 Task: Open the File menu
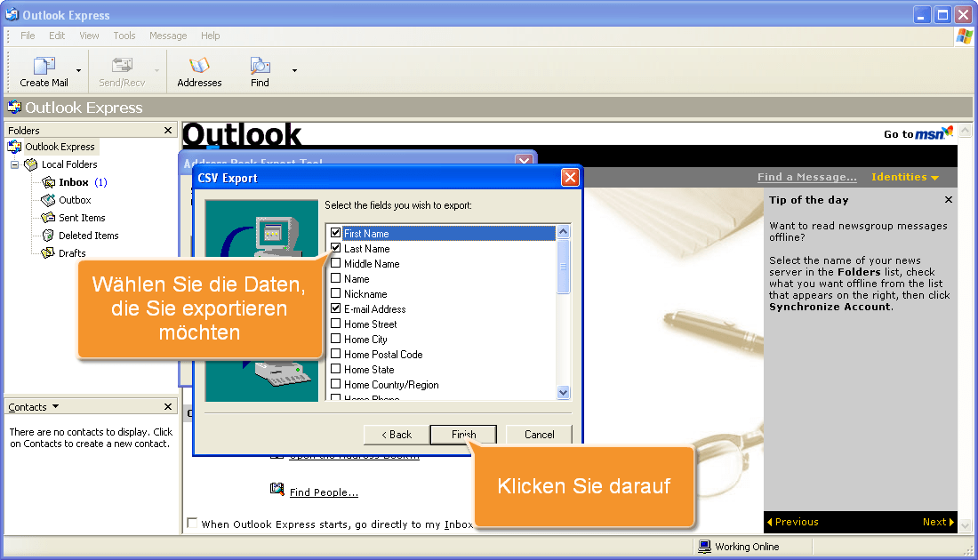(28, 36)
